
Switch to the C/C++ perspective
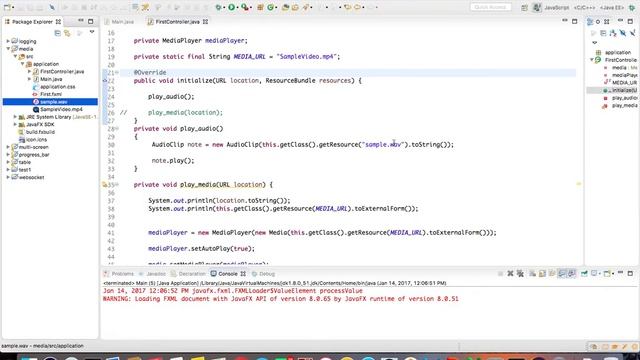pyautogui.click(x=584, y=7)
